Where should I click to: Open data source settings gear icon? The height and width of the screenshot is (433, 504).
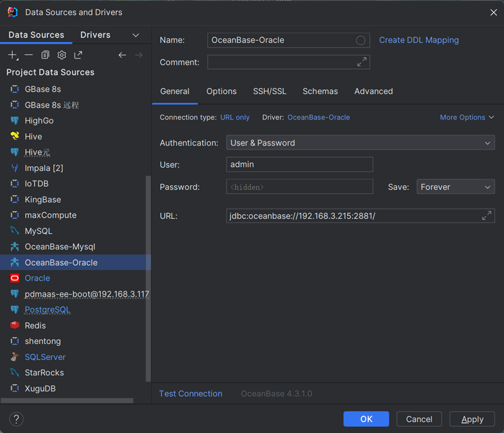point(61,55)
